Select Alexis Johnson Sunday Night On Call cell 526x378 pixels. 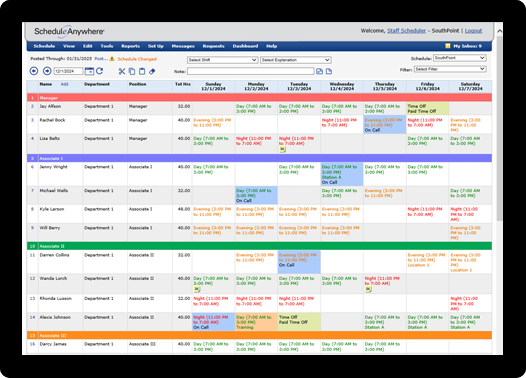coord(213,322)
